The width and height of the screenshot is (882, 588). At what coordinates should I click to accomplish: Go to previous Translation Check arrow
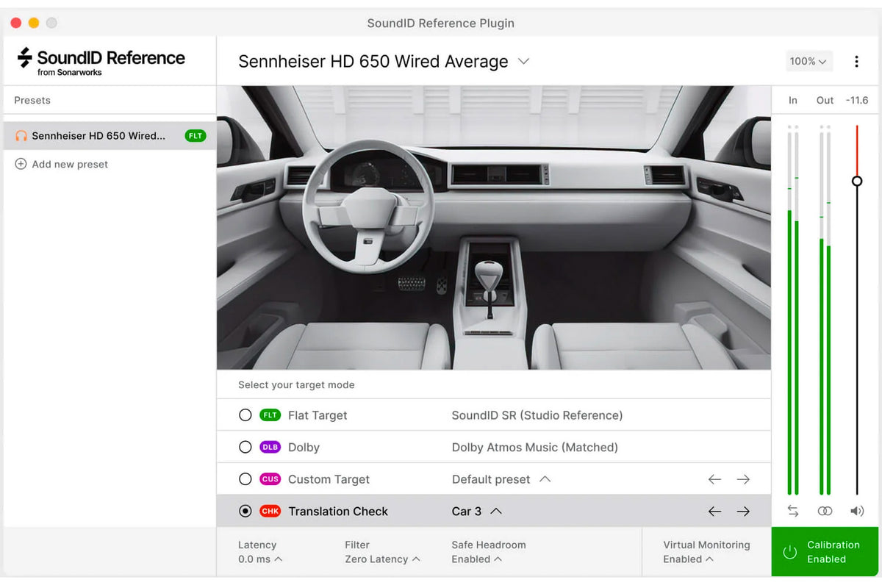714,511
